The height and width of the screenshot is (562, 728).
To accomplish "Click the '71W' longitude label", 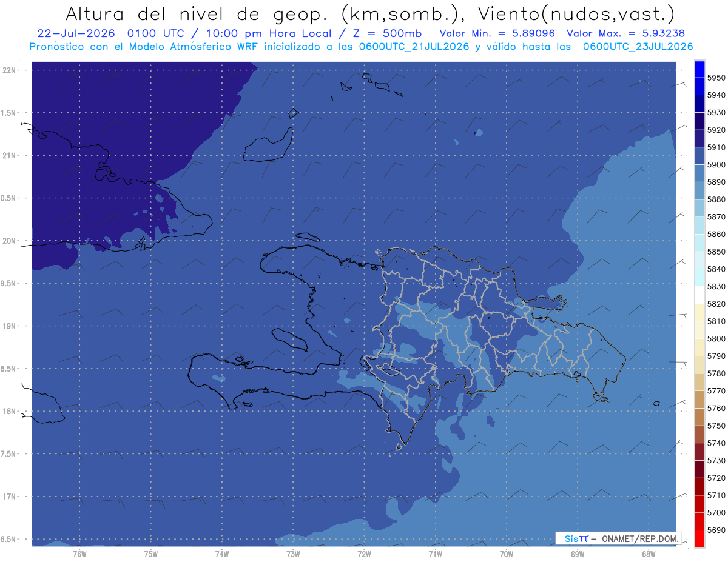I will 435,554.
